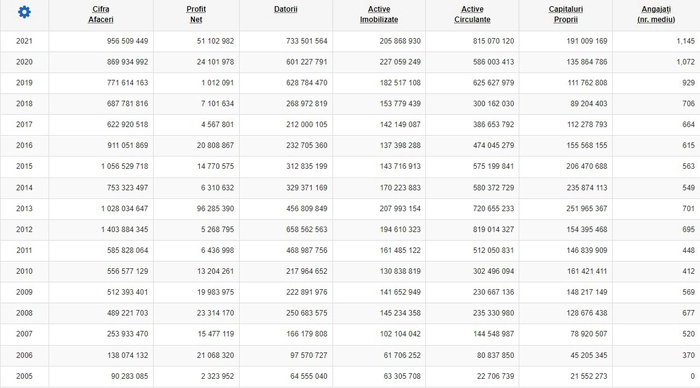Click fixed assets value 227 059 249
Image resolution: width=700 pixels, height=388 pixels.
pyautogui.click(x=400, y=62)
